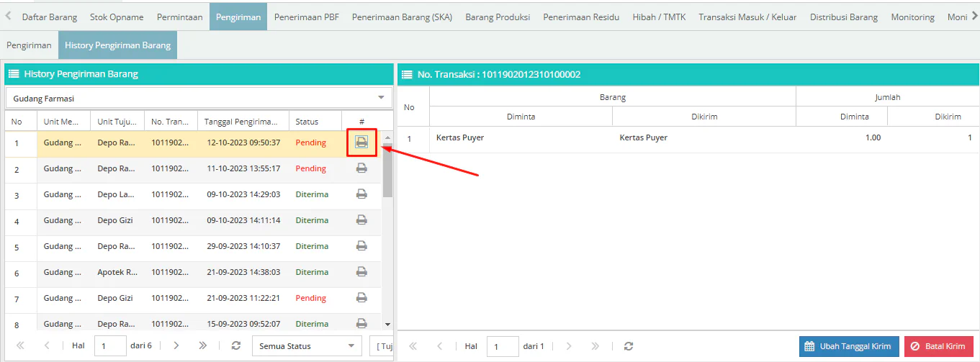The height and width of the screenshot is (362, 980).
Task: Click the Ubah Tanggal Kirim button
Action: click(849, 346)
